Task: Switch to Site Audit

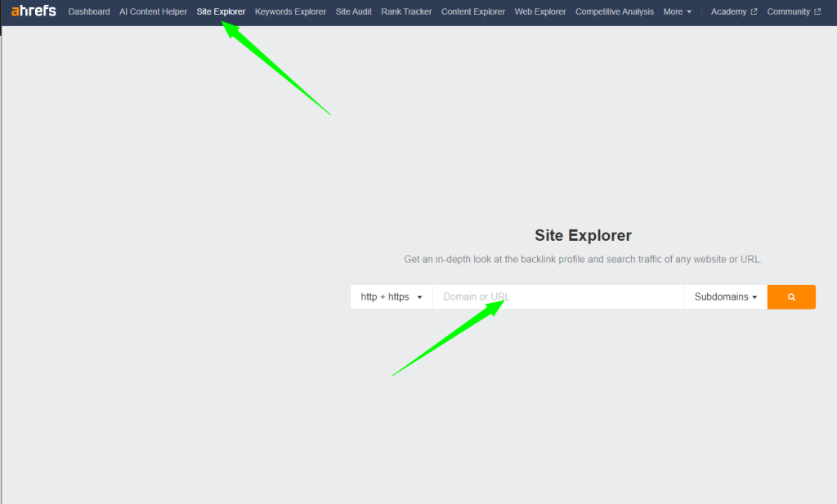Action: (x=353, y=12)
